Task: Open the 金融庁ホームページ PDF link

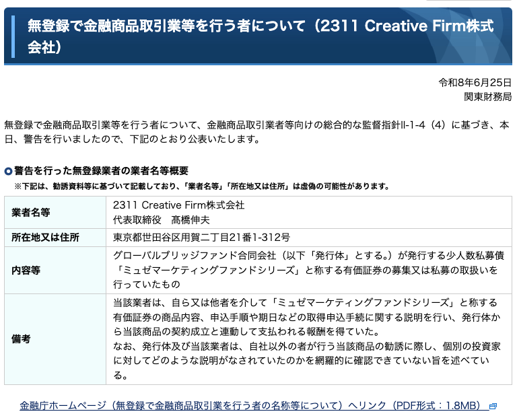Action: click(254, 405)
